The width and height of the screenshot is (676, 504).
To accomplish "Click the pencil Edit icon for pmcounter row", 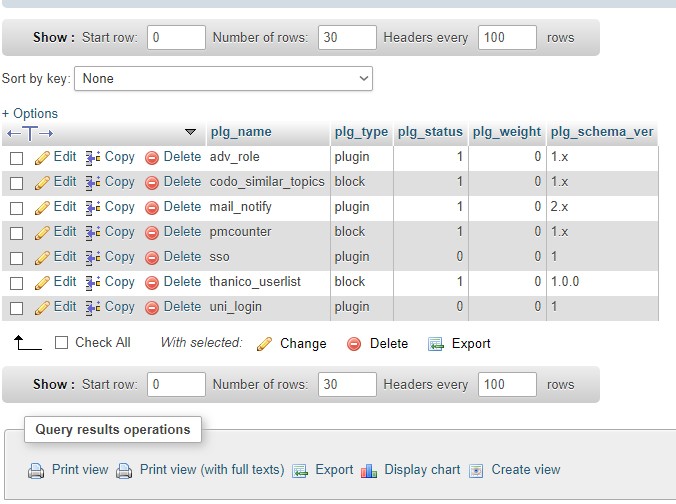I will 42,233.
